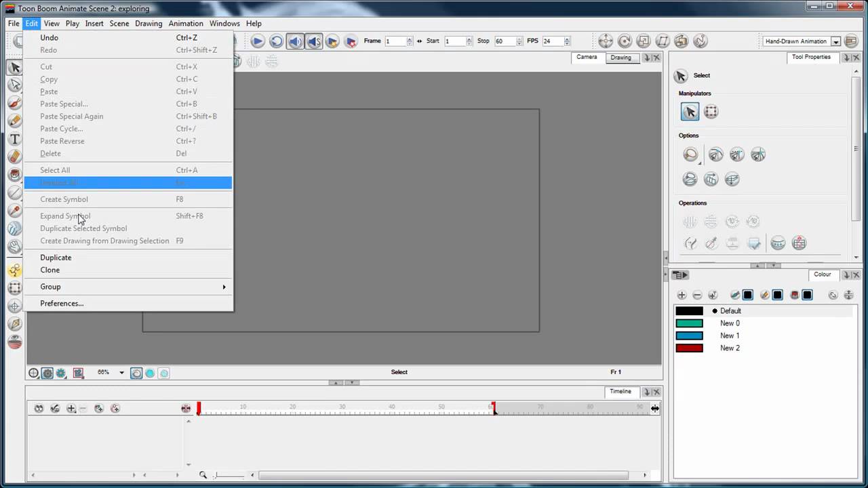
Task: Open the Animation menu
Action: tap(186, 23)
